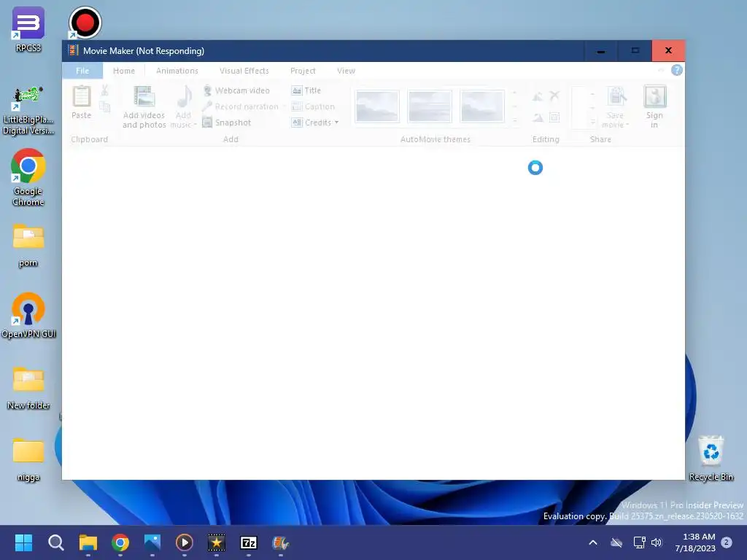Open the Project tab
Screen dimensions: 747x560
(x=303, y=71)
